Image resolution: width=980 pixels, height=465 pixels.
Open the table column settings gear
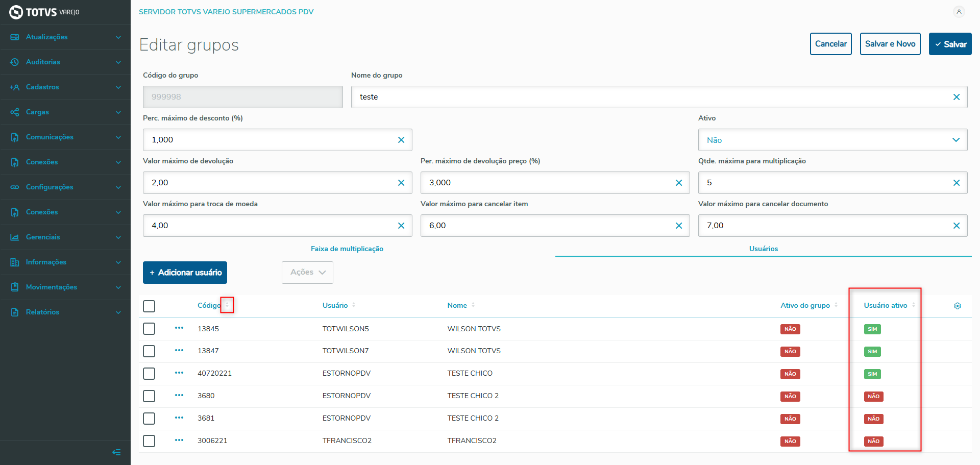coord(957,306)
